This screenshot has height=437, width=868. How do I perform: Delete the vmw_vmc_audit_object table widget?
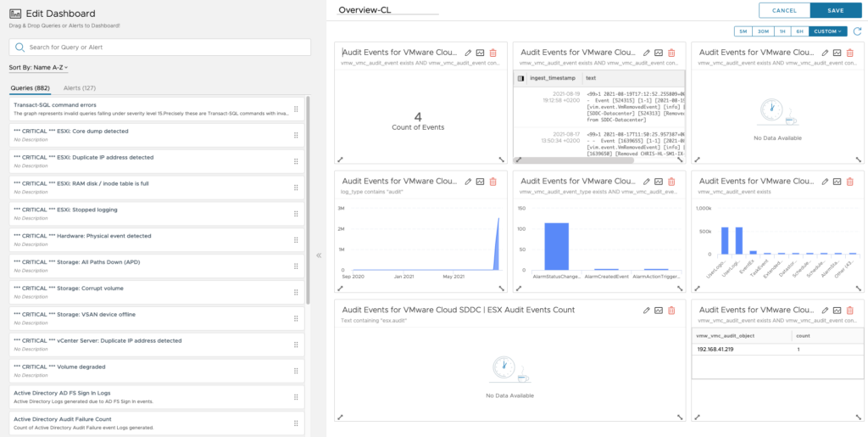pyautogui.click(x=850, y=311)
